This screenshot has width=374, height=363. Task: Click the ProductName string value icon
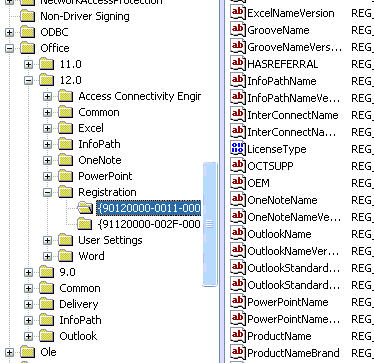coord(238,335)
